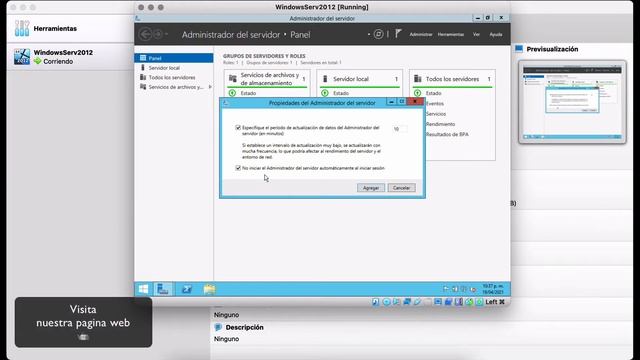Click green Estado icon in Servidor local tile

pos(325,93)
